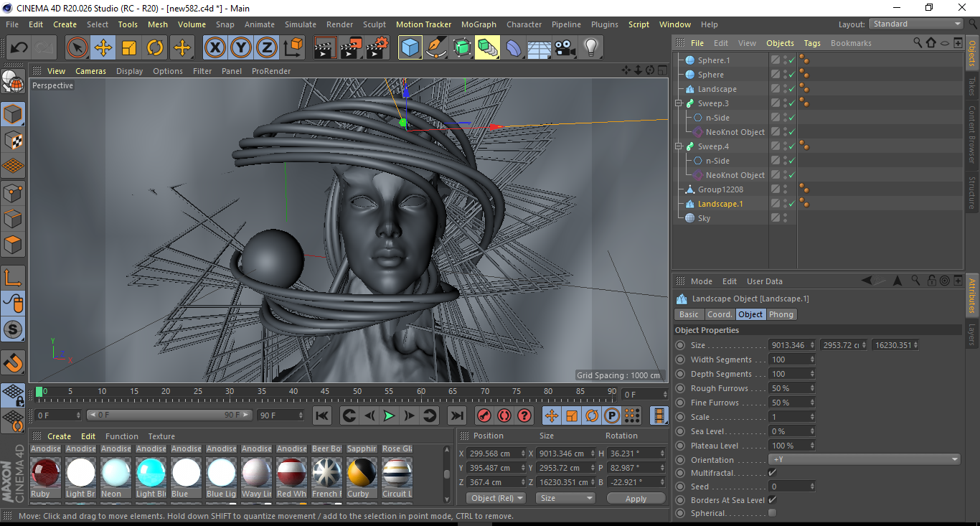This screenshot has width=980, height=526.
Task: Go to start of animation
Action: [322, 415]
